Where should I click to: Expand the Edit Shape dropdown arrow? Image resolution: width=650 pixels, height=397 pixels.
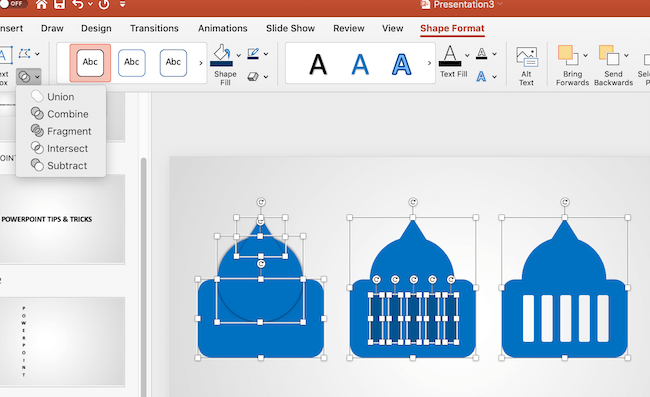pyautogui.click(x=37, y=54)
